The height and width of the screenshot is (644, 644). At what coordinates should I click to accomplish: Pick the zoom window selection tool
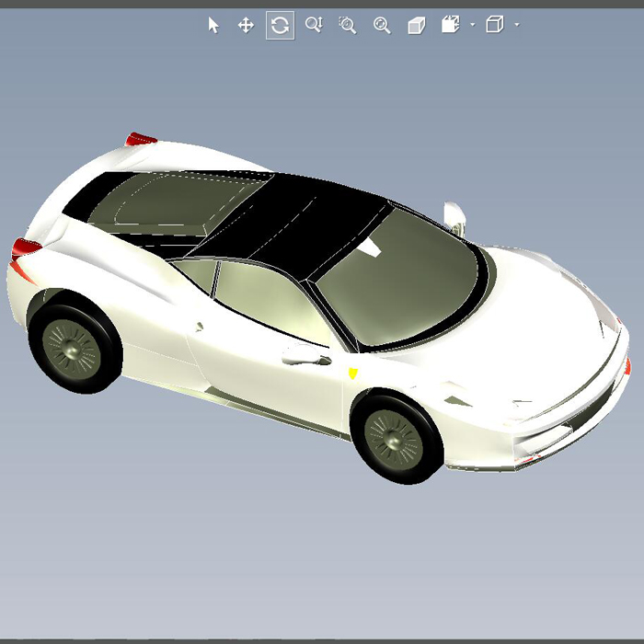click(348, 25)
